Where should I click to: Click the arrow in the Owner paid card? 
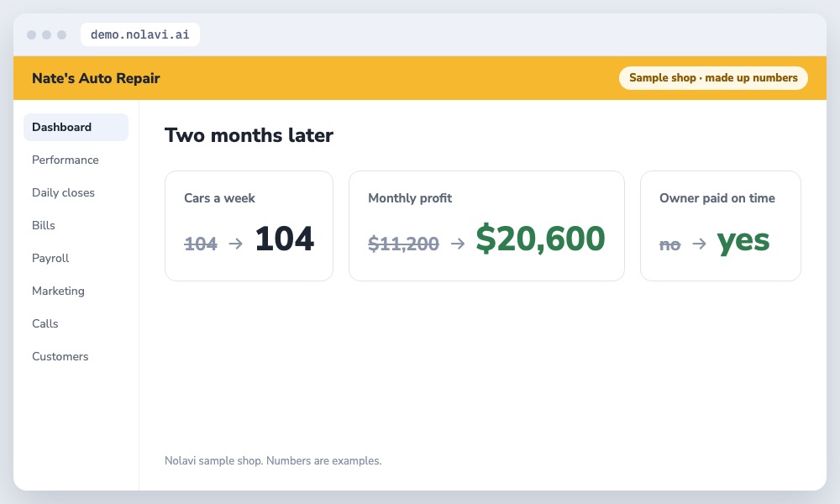coord(699,244)
